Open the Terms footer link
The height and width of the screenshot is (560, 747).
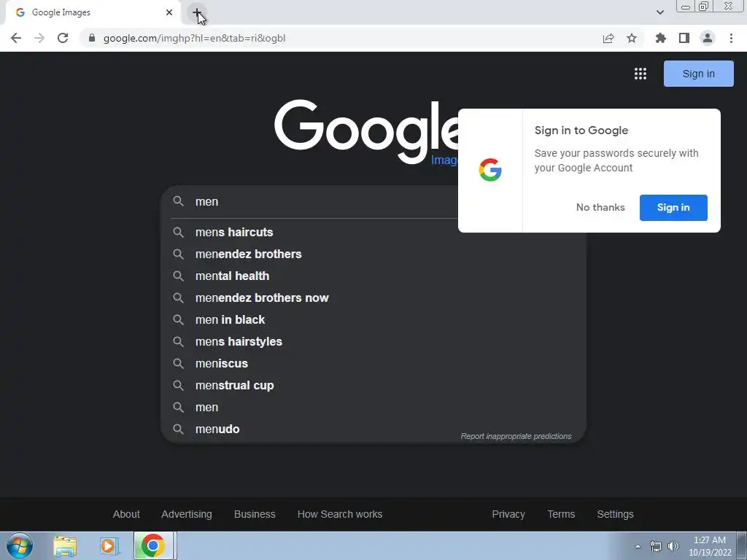tap(561, 514)
